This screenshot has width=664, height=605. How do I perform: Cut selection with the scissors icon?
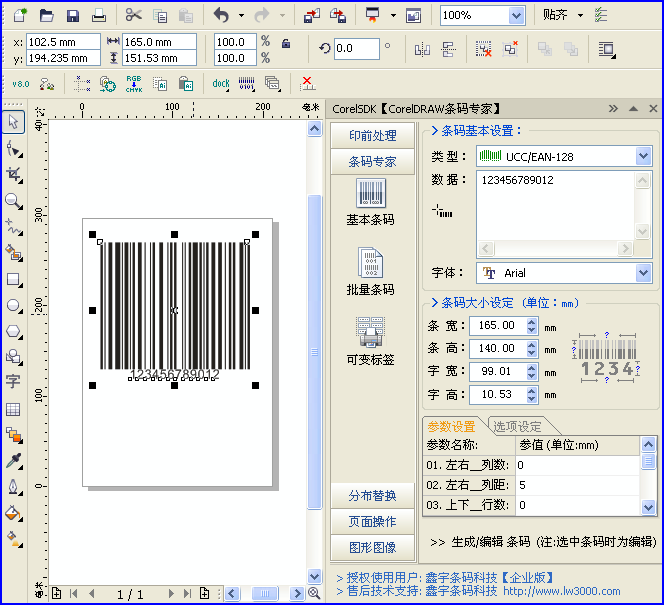coord(133,16)
